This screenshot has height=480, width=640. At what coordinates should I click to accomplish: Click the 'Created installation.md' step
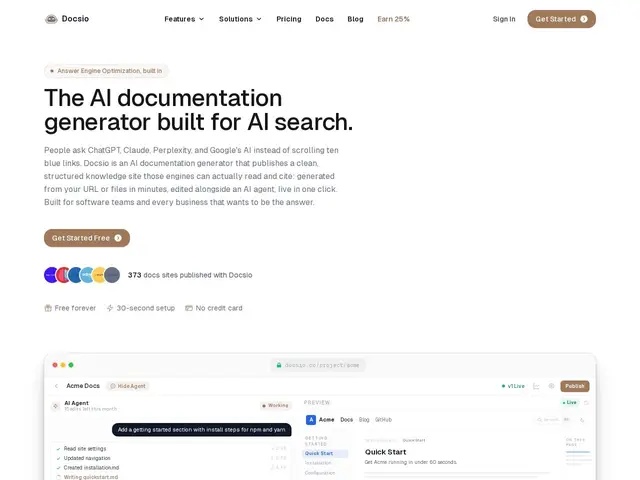tap(91, 468)
